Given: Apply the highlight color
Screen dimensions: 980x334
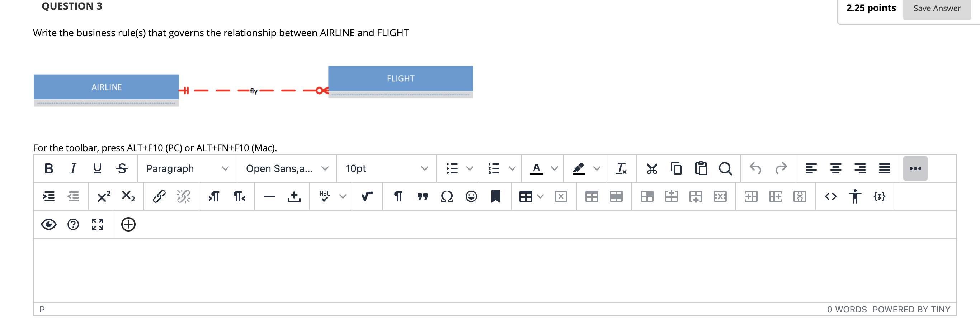Looking at the screenshot, I should tap(579, 168).
